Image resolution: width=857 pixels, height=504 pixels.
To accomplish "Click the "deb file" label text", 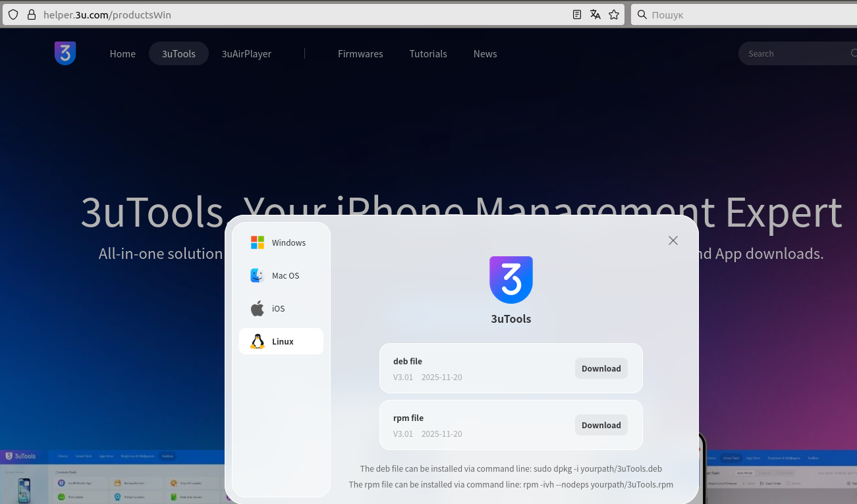I will pyautogui.click(x=408, y=361).
